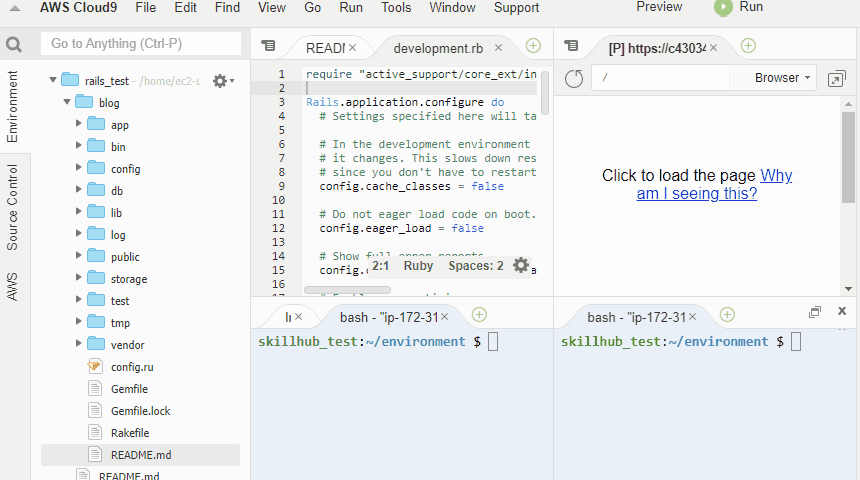Expand the log folder

point(78,234)
